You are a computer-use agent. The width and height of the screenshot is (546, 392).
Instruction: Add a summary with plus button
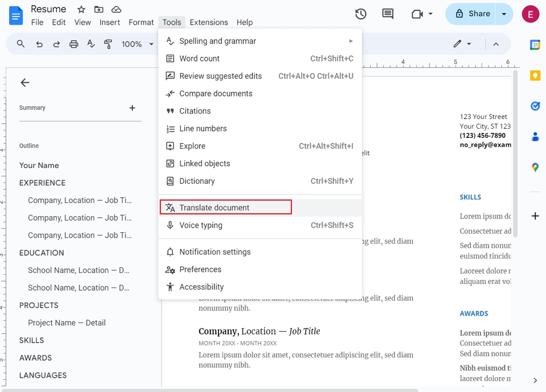[132, 108]
